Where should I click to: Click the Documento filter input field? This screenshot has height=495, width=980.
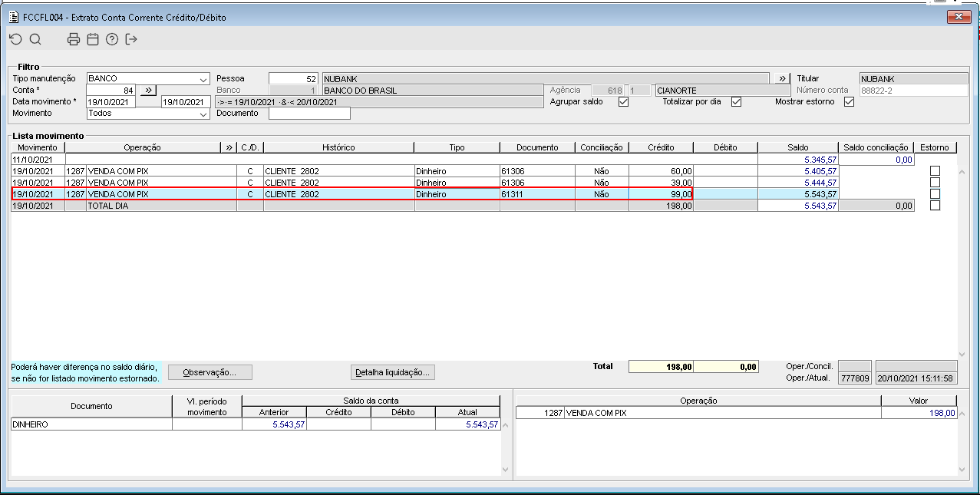coord(309,113)
